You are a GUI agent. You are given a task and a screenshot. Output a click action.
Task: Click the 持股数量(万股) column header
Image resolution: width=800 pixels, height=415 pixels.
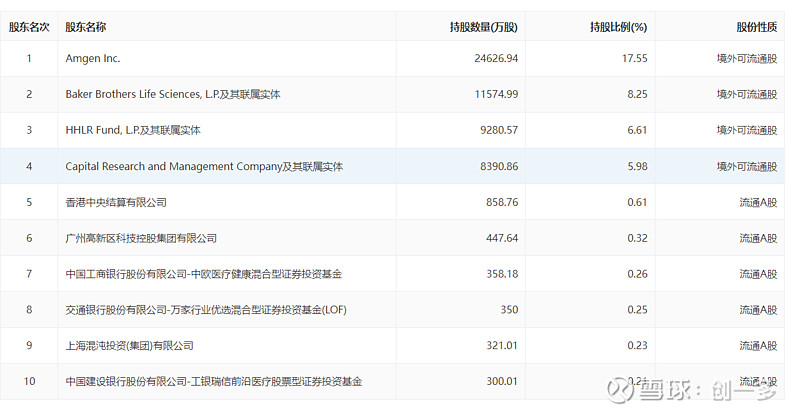tap(483, 27)
